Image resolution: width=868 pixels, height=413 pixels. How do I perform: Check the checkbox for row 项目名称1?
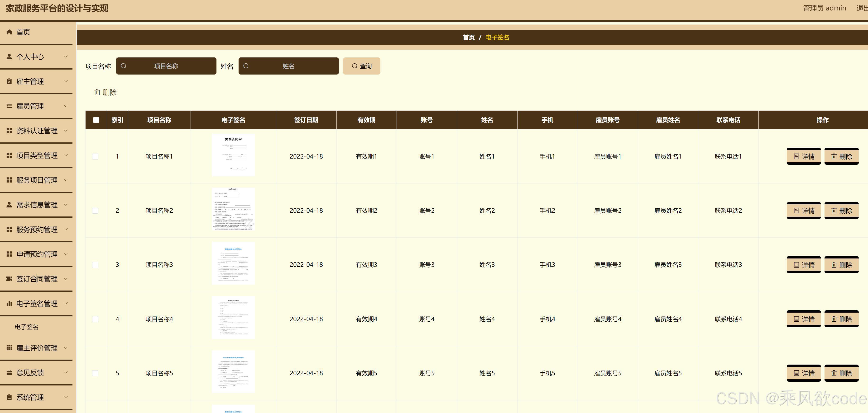pyautogui.click(x=95, y=156)
